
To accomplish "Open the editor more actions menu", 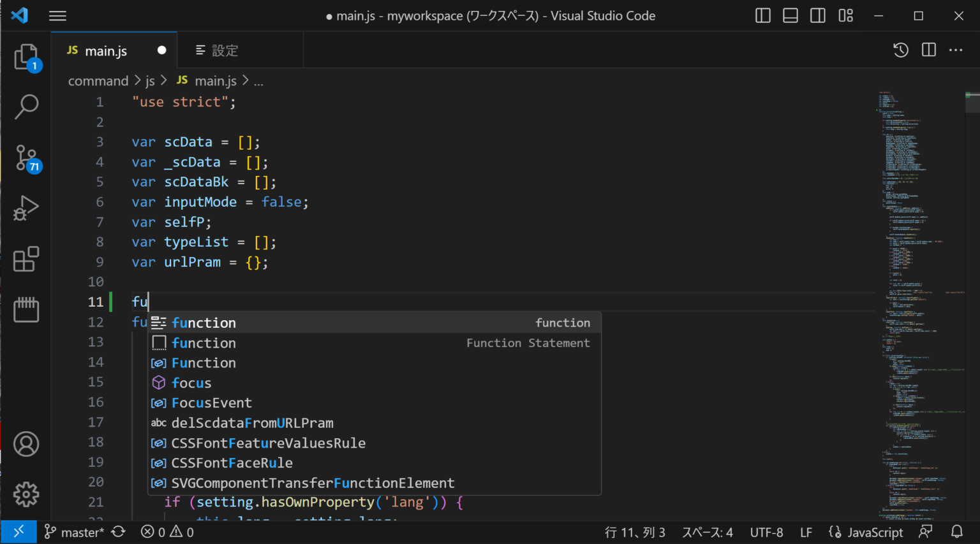I will tap(955, 49).
